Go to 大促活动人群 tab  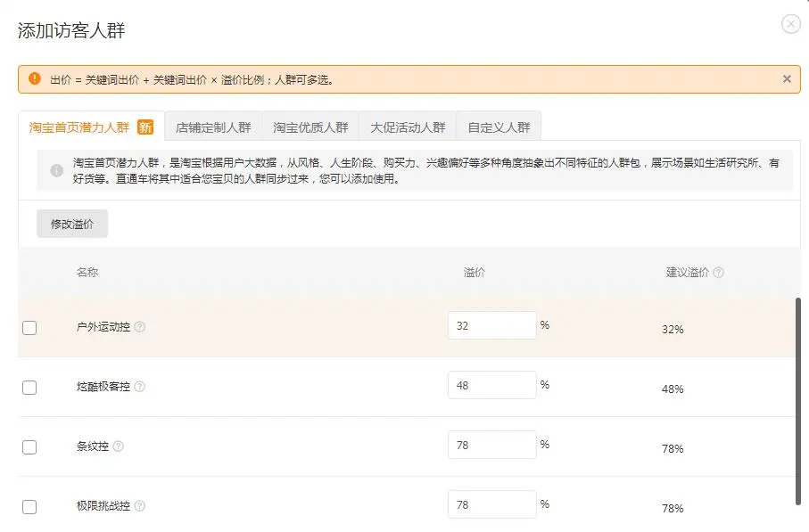click(408, 127)
